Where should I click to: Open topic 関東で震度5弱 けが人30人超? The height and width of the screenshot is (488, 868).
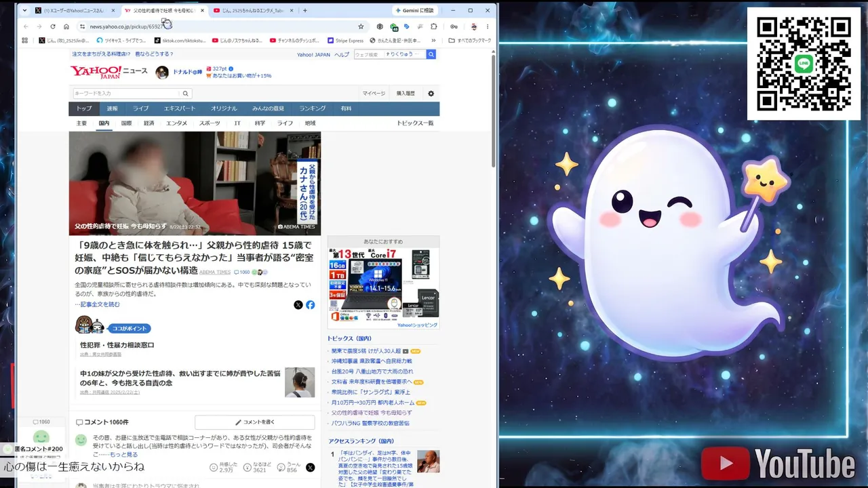367,351
